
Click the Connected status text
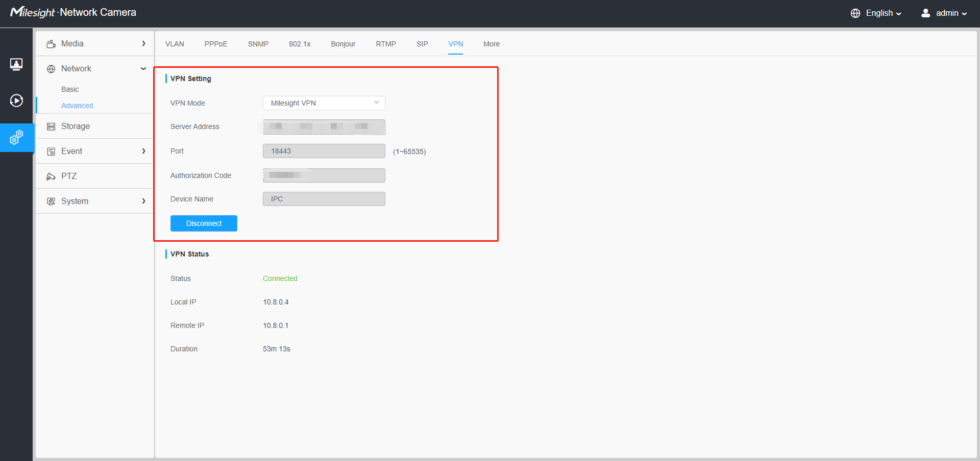point(280,278)
